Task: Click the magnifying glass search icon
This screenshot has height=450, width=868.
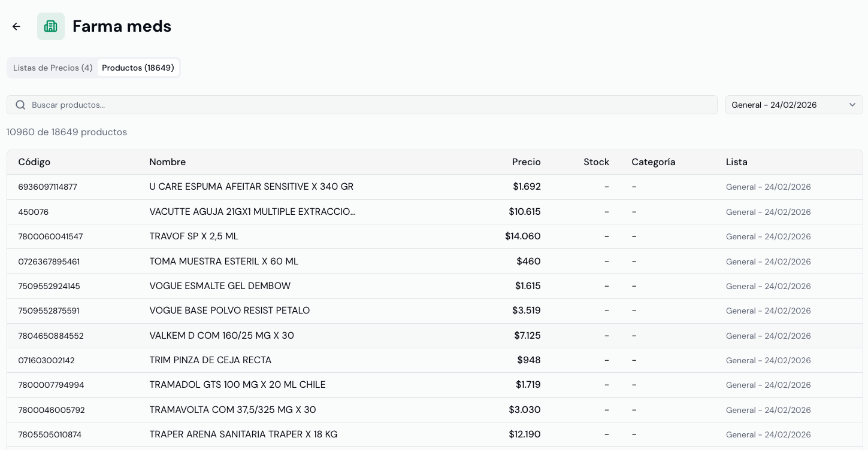Action: pyautogui.click(x=20, y=105)
